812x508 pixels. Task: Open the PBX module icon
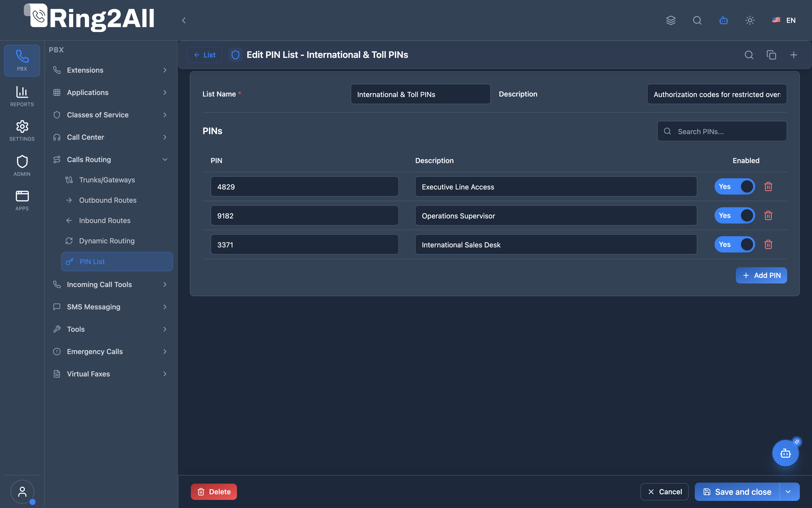pos(22,61)
